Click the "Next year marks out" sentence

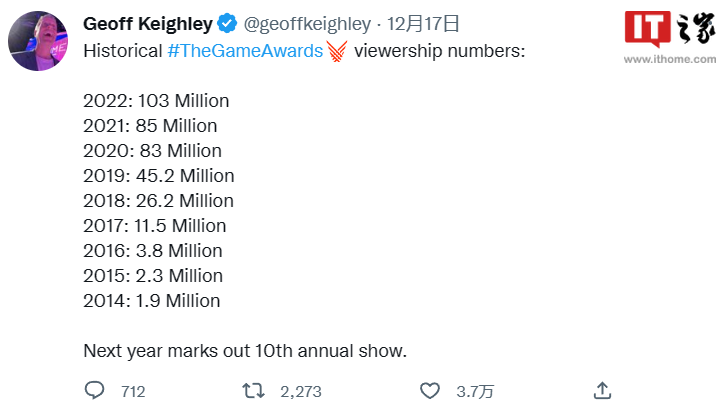[246, 351]
